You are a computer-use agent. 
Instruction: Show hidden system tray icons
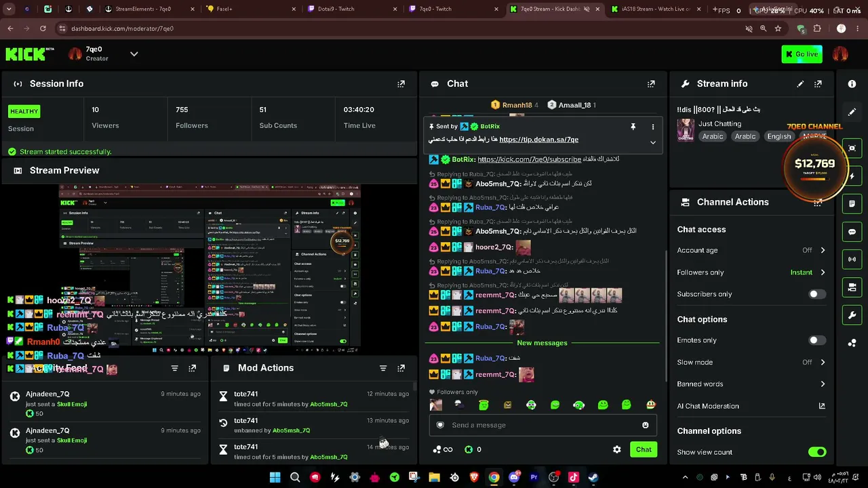685,477
